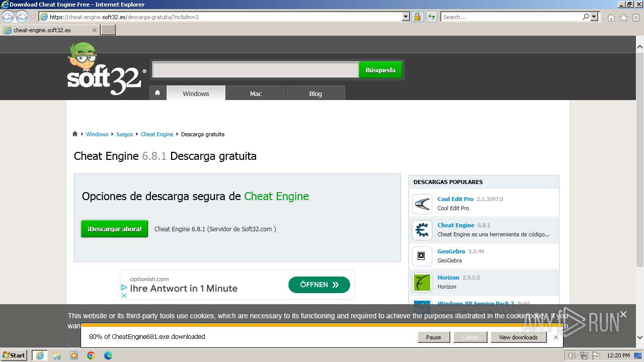Screen dimensions: 644x362
Task: Open recent pages dropdown next to forward button
Action: click(33, 17)
